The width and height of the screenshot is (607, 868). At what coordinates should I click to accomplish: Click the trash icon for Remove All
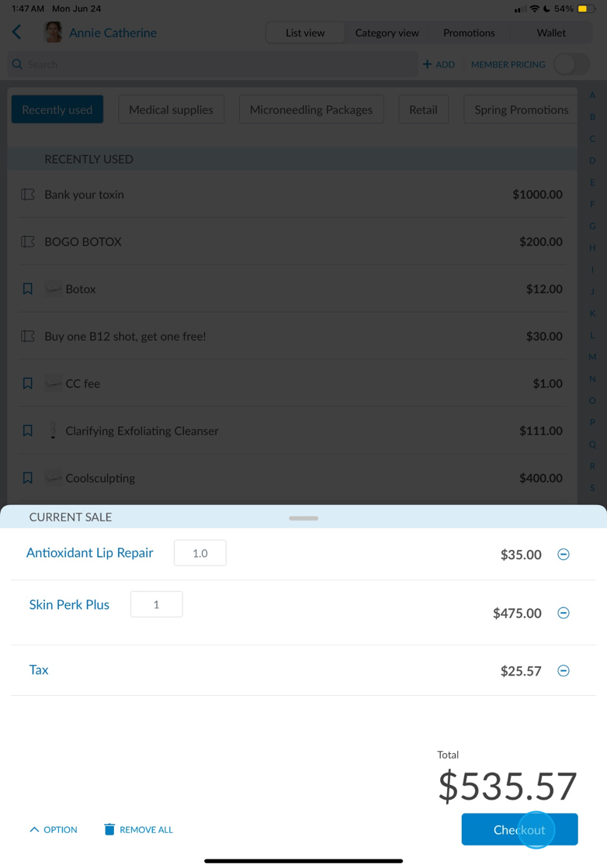[x=109, y=829]
